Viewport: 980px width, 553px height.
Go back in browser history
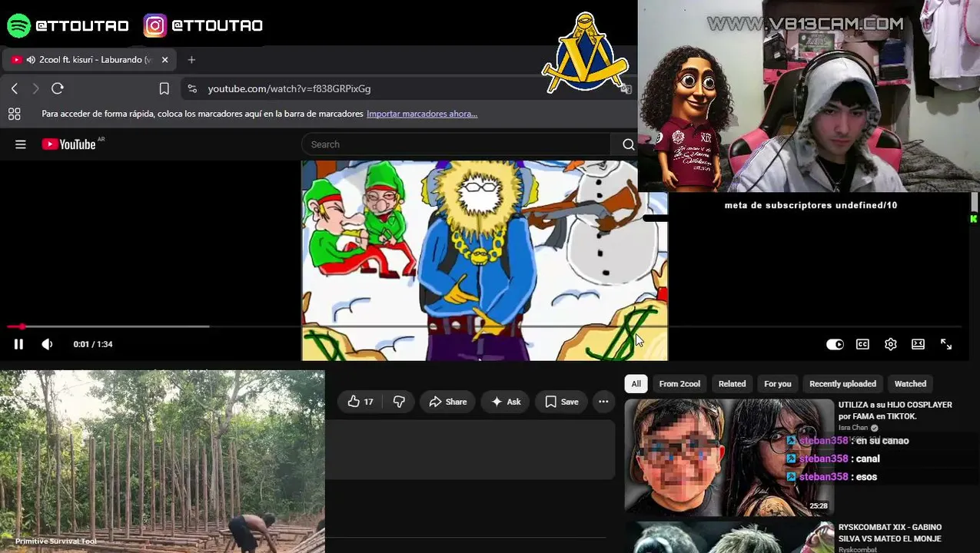pos(15,89)
